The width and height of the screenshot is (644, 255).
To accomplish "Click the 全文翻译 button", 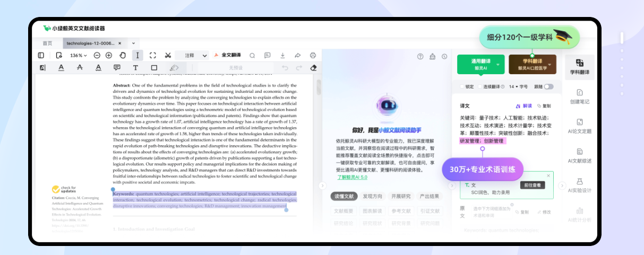I will (x=227, y=55).
